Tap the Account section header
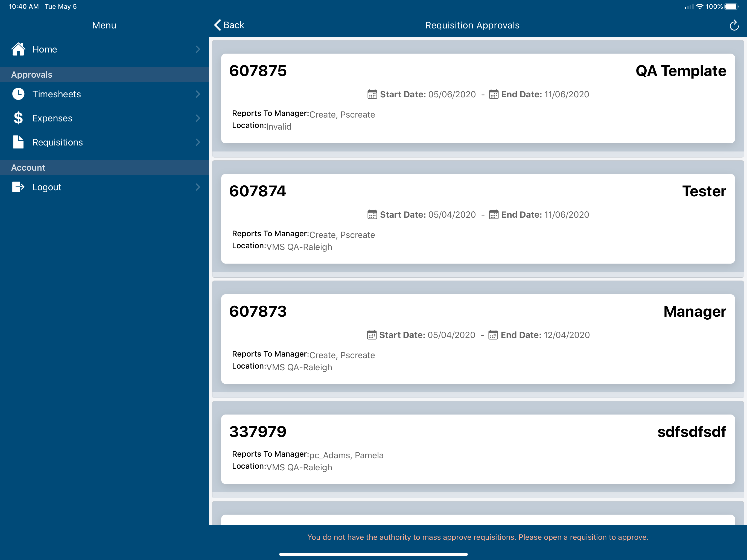The image size is (747, 560). (x=104, y=167)
